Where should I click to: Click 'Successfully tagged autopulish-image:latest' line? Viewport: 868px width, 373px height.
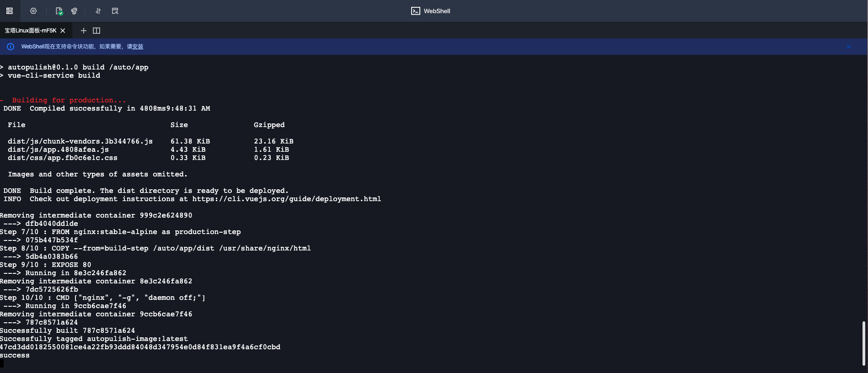(x=94, y=339)
